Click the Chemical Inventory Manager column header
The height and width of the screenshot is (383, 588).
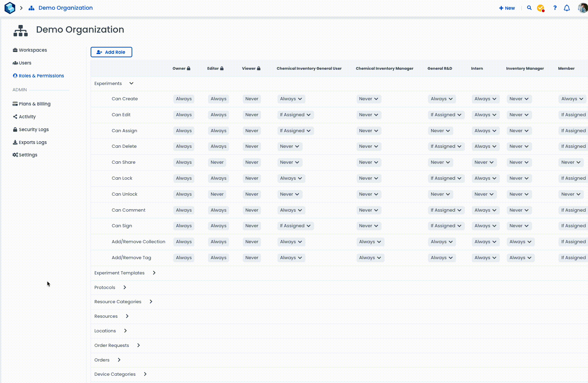385,68
